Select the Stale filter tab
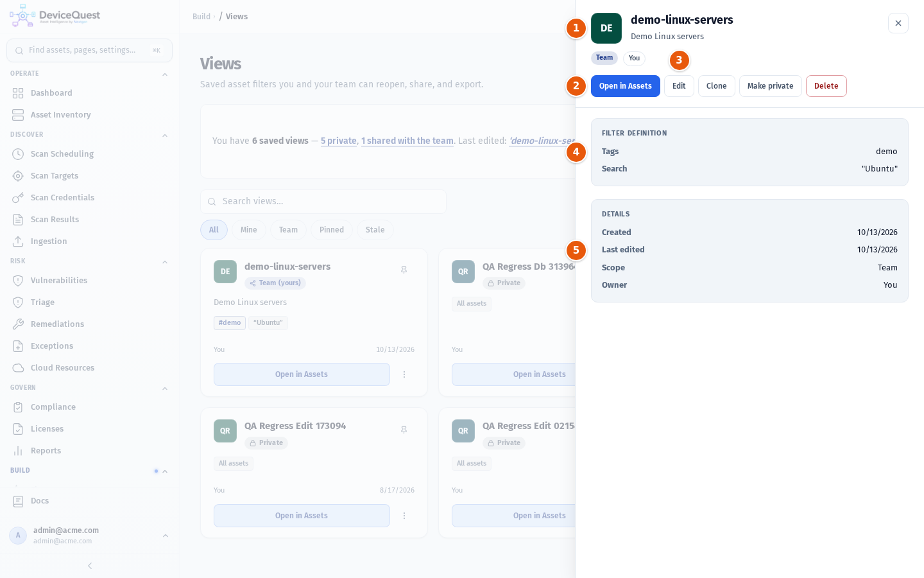This screenshot has height=578, width=924. pyautogui.click(x=375, y=230)
